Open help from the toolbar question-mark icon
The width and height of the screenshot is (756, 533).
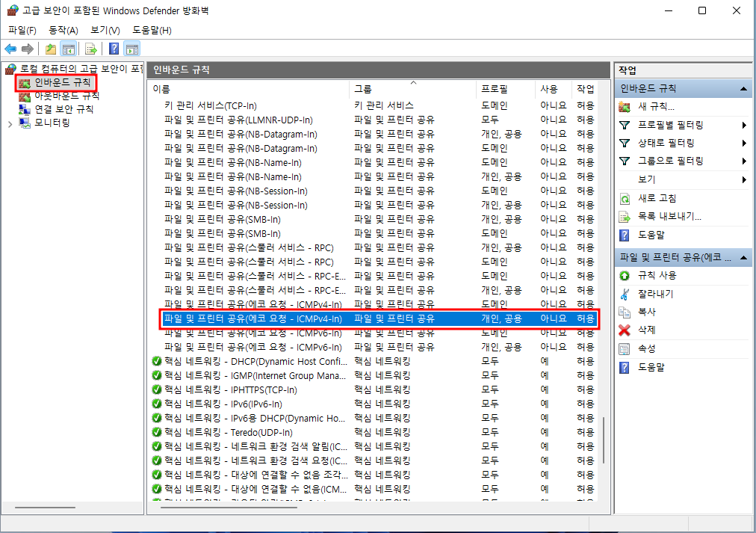tap(114, 49)
